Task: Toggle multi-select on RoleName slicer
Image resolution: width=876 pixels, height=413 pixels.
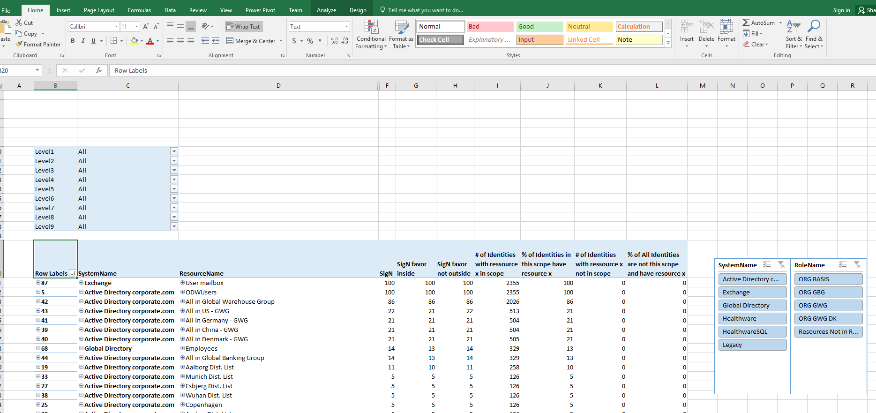Action: pyautogui.click(x=843, y=264)
